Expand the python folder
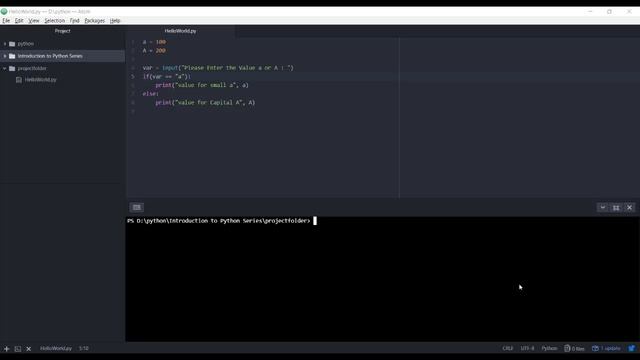 point(5,44)
